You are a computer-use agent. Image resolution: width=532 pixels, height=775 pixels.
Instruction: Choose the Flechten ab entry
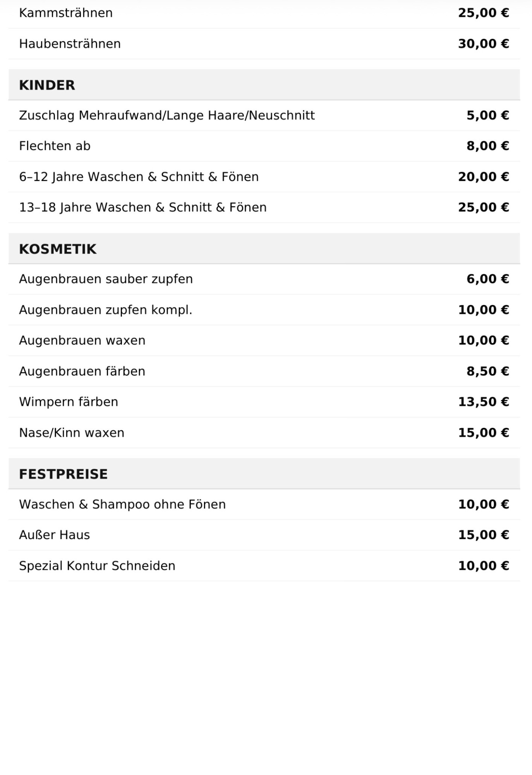[55, 146]
